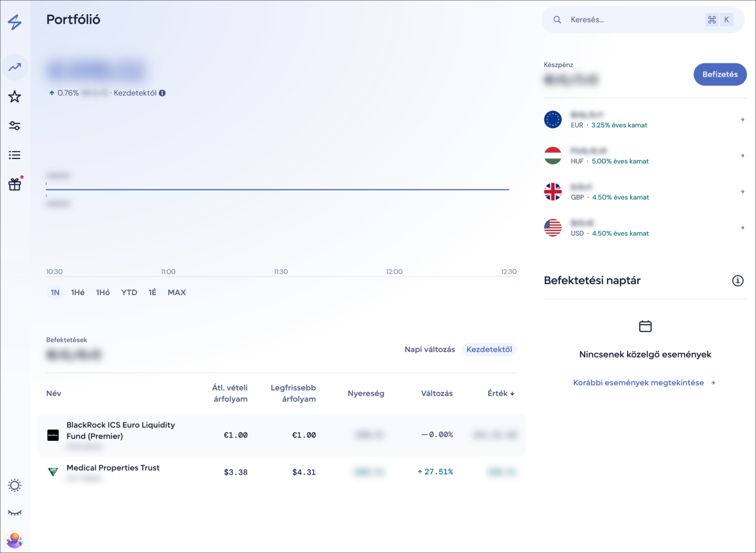The width and height of the screenshot is (756, 553).
Task: Click the user avatar in sidebar
Action: click(x=15, y=540)
